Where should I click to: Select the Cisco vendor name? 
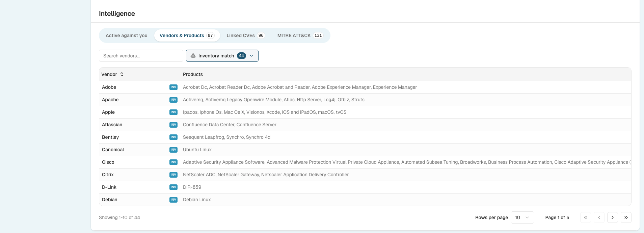[x=108, y=162]
